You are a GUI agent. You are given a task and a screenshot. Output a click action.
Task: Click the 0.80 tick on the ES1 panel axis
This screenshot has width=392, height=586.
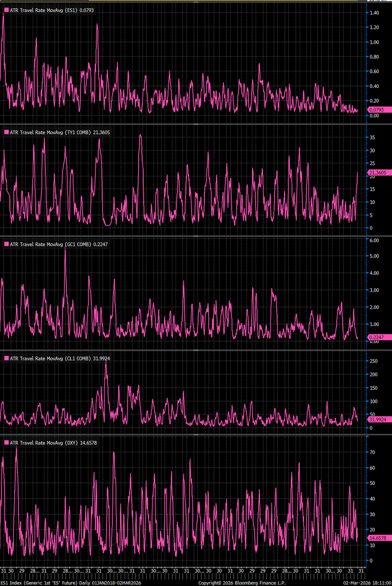tap(374, 57)
